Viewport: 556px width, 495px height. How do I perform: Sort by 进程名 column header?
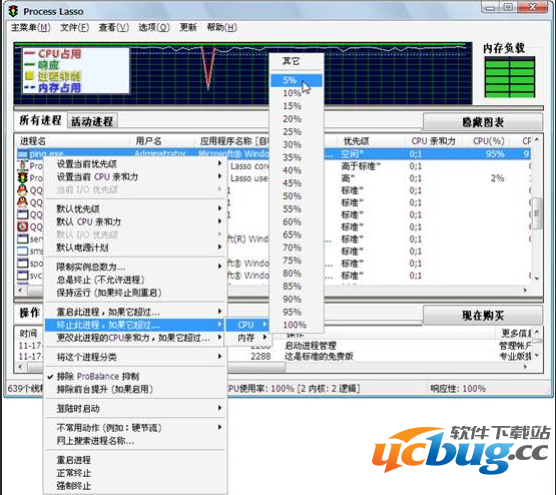click(x=73, y=141)
